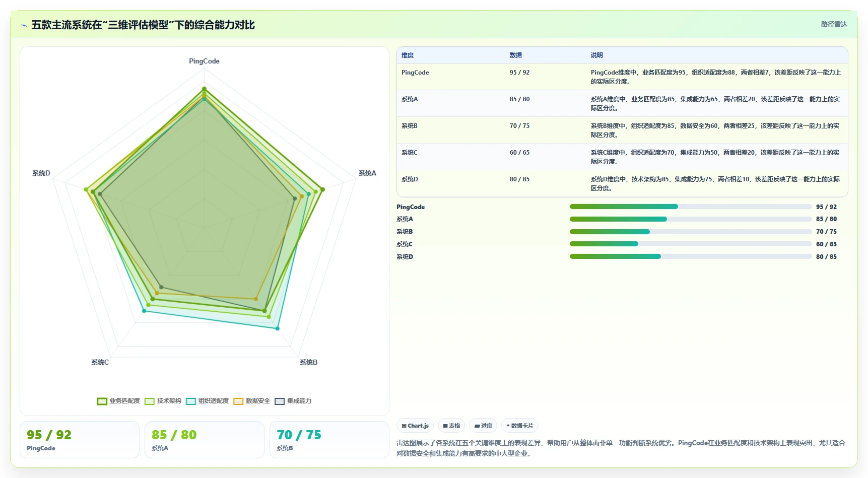Screen dimensions: 868x478
Task: Open the 85 / 80 系统A stat card
Action: pyautogui.click(x=205, y=440)
